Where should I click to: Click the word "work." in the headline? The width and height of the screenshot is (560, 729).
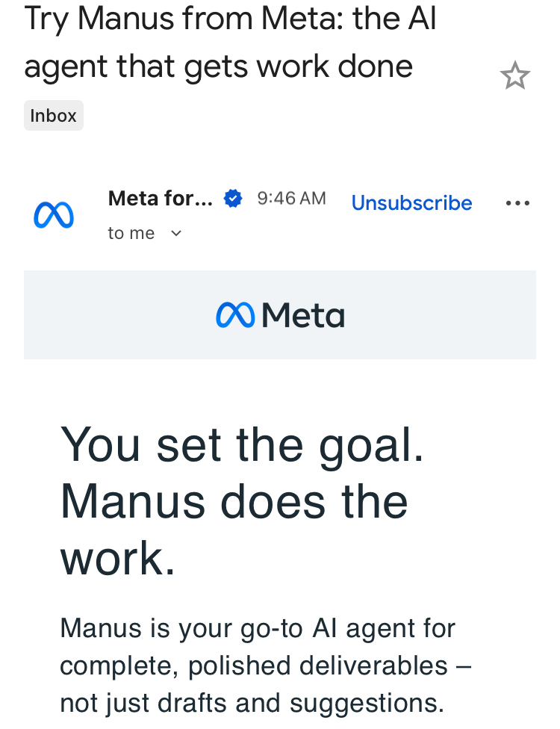(x=118, y=557)
